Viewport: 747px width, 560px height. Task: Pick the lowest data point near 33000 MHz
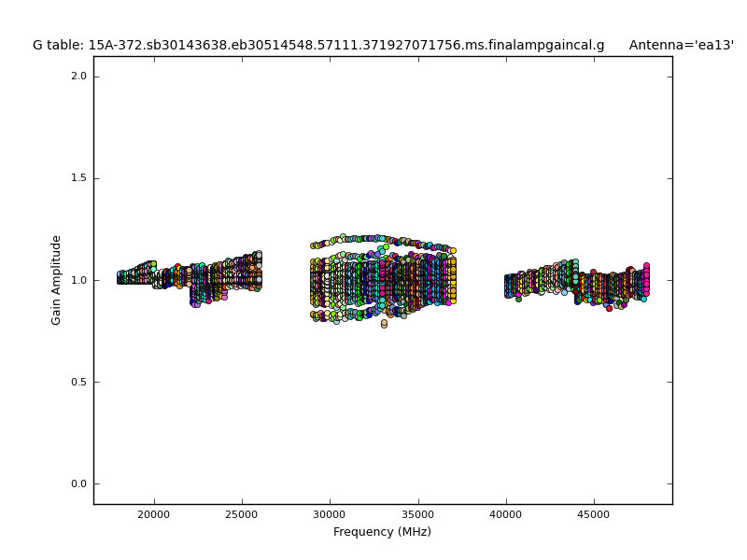(x=384, y=324)
